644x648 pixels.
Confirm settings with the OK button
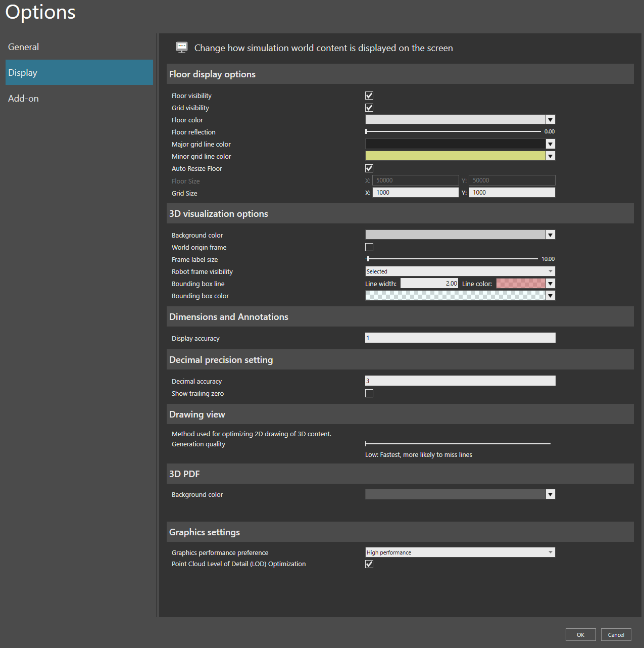(x=581, y=635)
